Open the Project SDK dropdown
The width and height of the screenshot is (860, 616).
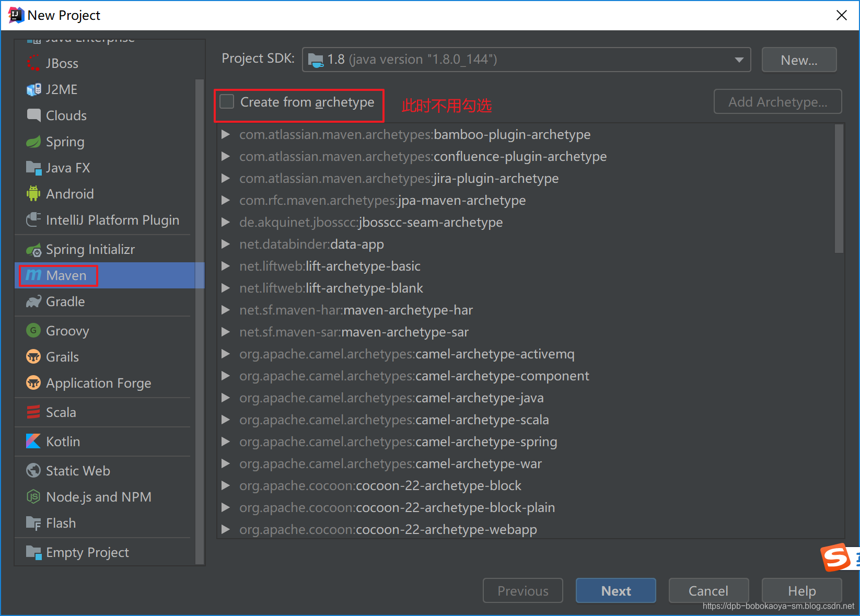click(x=739, y=60)
